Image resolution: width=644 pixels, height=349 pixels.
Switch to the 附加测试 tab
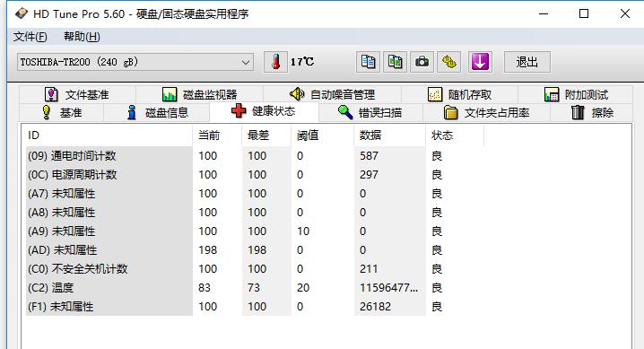pyautogui.click(x=576, y=95)
